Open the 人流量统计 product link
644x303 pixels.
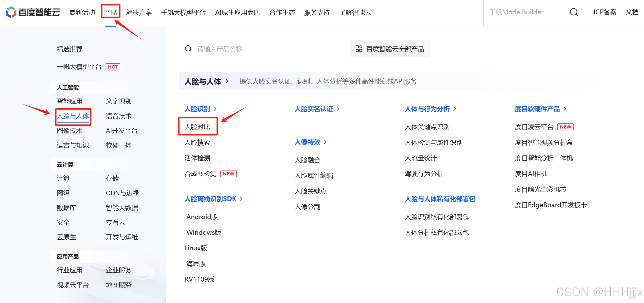[x=421, y=158]
